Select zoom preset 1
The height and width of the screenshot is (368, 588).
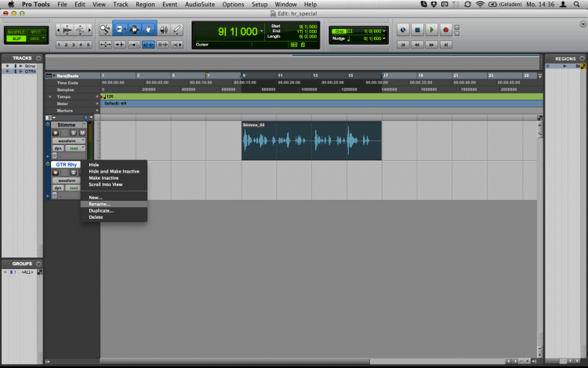coord(59,44)
